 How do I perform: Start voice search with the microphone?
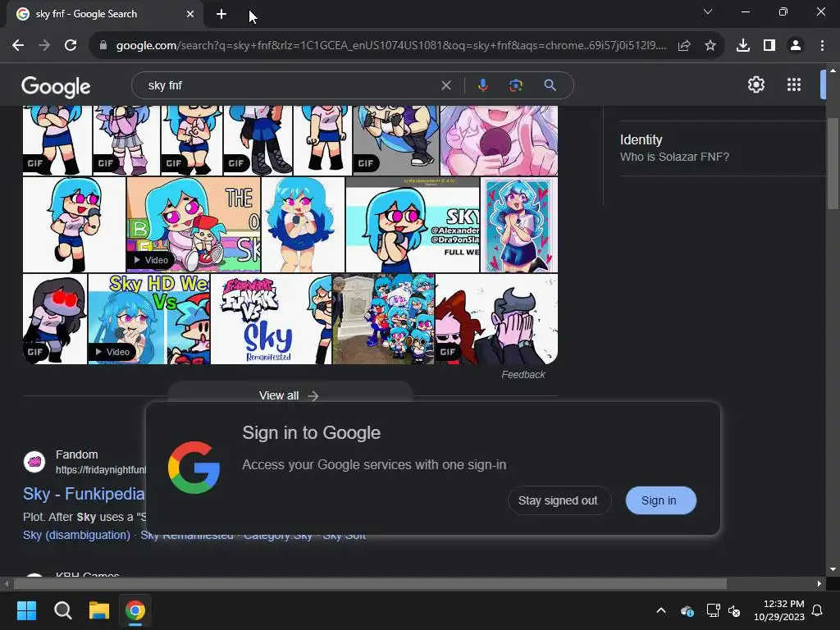[482, 85]
